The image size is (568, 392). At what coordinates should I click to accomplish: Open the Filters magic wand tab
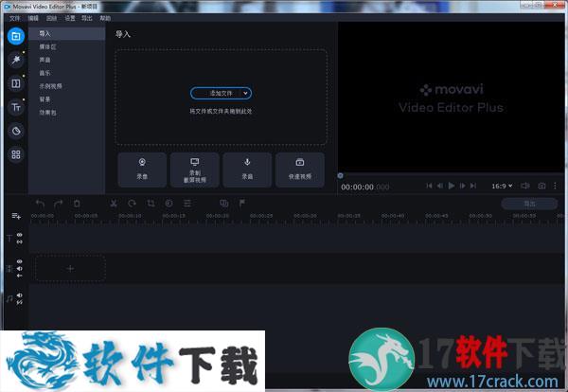[x=16, y=61]
